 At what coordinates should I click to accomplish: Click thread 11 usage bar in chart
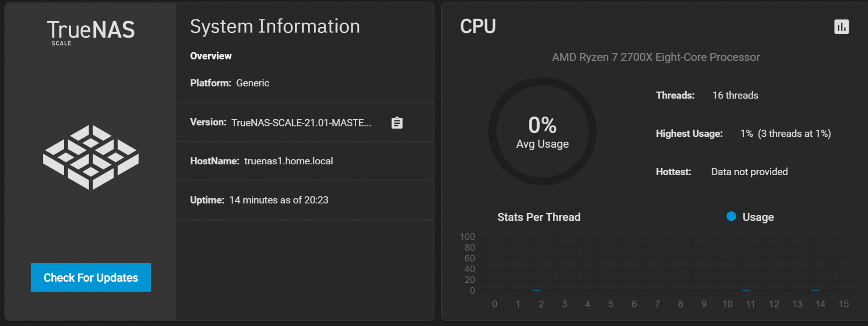pyautogui.click(x=746, y=290)
